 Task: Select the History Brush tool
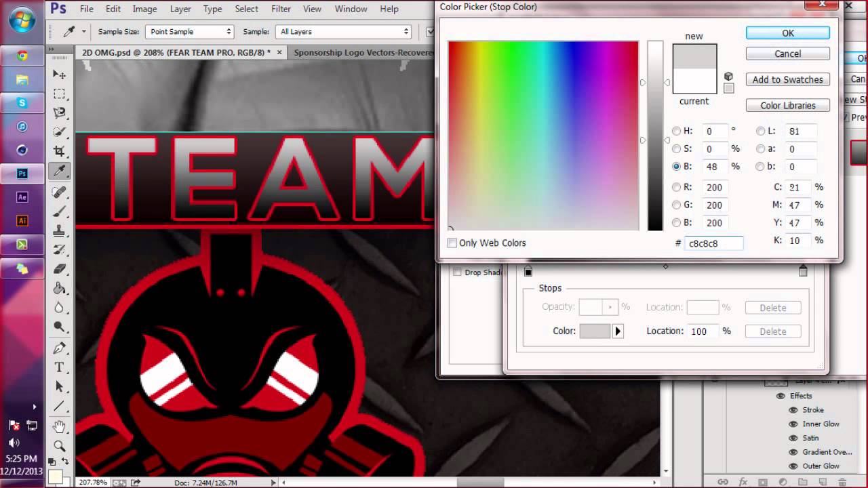60,250
